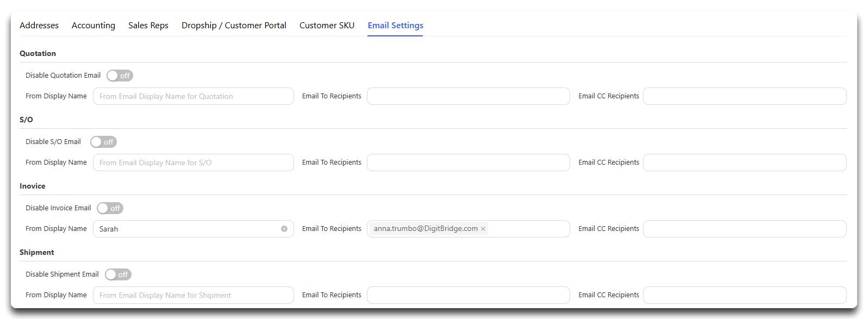Screen dimensions: 868x319
Task: Toggle Disable Invoice Email switch
Action: [110, 208]
